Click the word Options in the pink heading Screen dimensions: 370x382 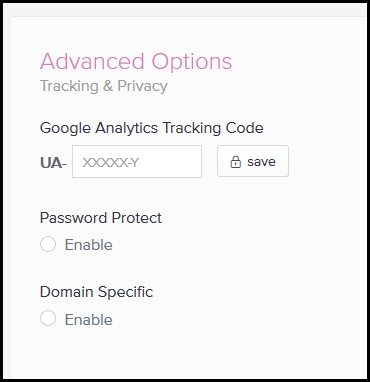coord(192,62)
